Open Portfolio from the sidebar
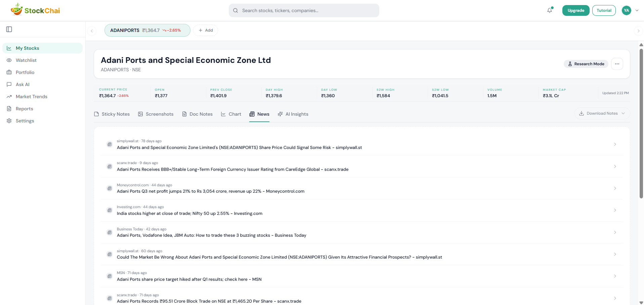This screenshot has height=305, width=644. coord(42,72)
